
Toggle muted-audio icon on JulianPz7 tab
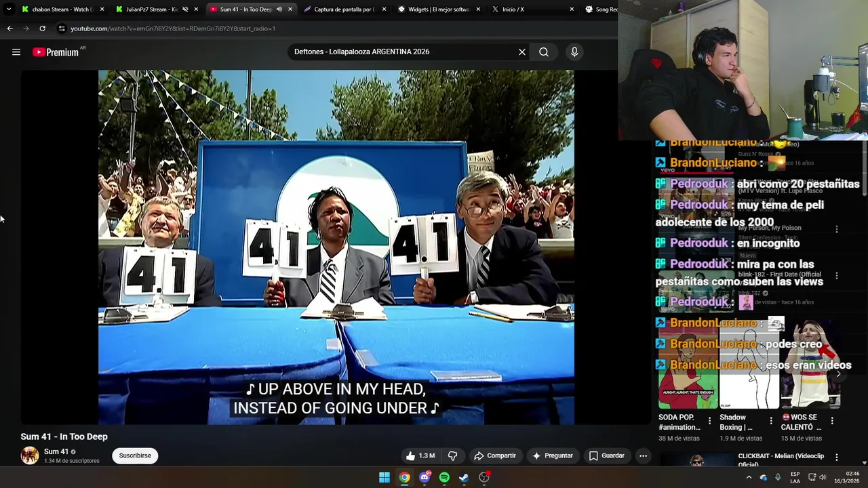(185, 9)
